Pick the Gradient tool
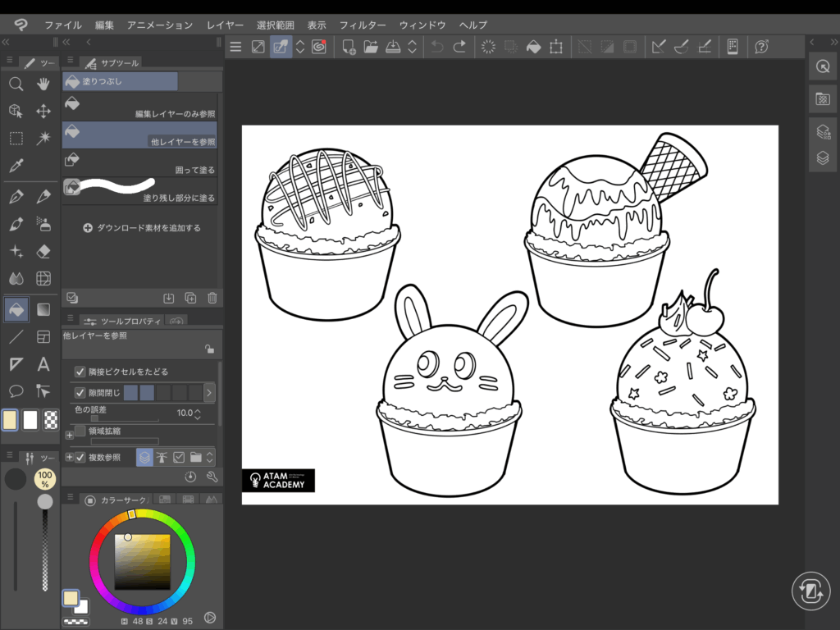The width and height of the screenshot is (840, 630). click(44, 309)
